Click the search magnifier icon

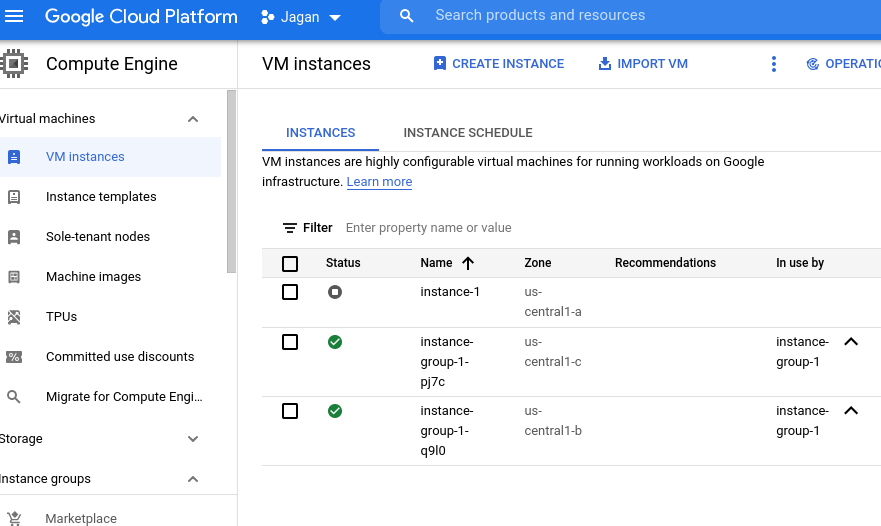406,16
